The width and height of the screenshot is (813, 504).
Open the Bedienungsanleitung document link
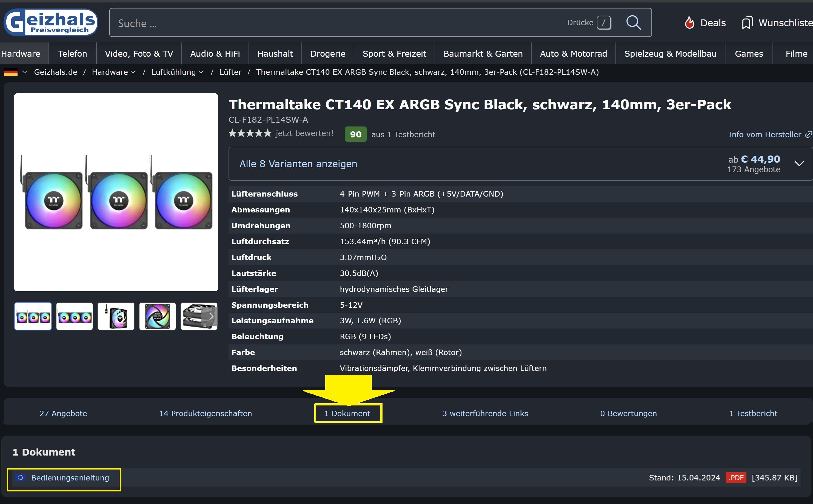pos(70,478)
